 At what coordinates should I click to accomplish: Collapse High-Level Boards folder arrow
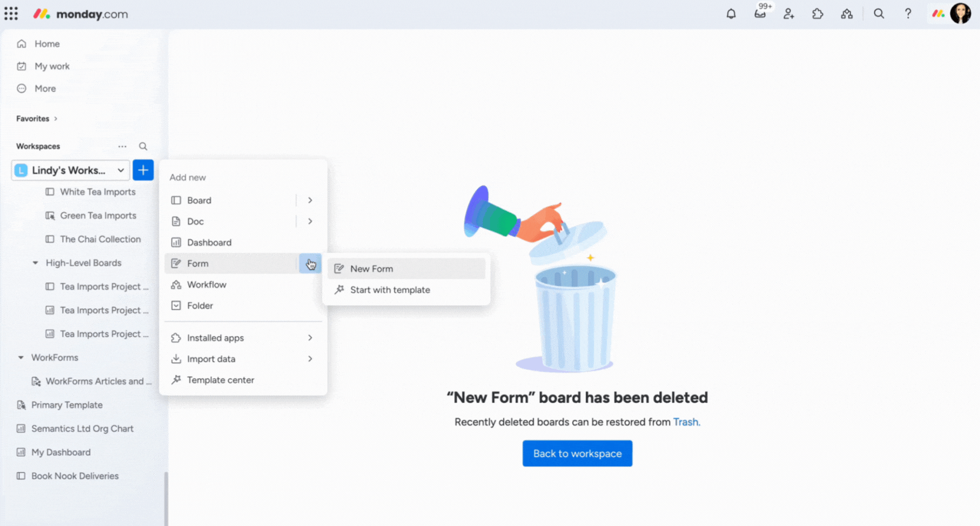35,263
